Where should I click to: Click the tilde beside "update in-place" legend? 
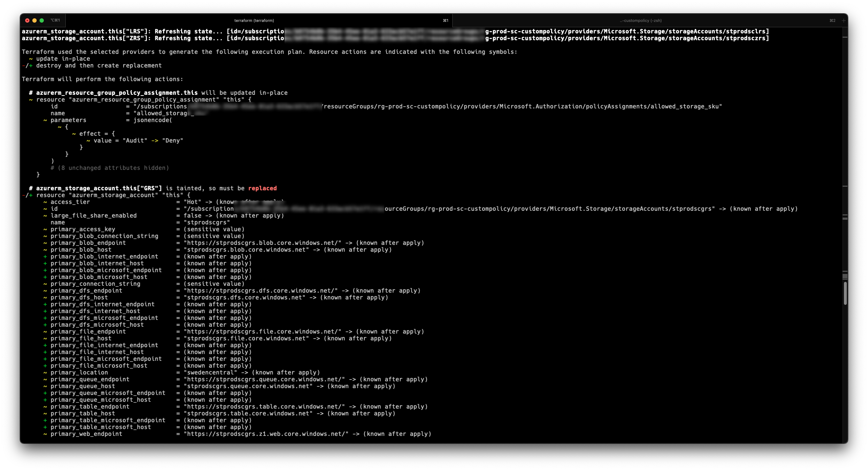[31, 59]
